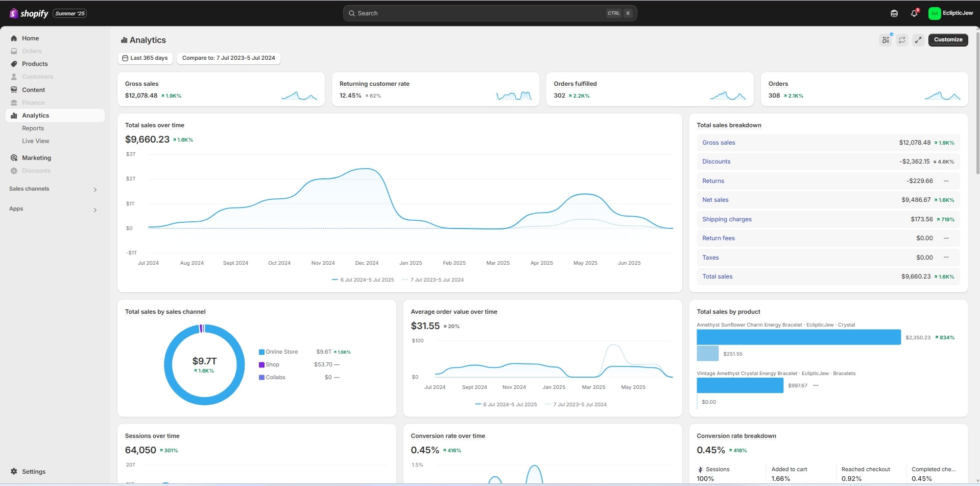
Task: Open Total sales link in breakdown
Action: 717,276
